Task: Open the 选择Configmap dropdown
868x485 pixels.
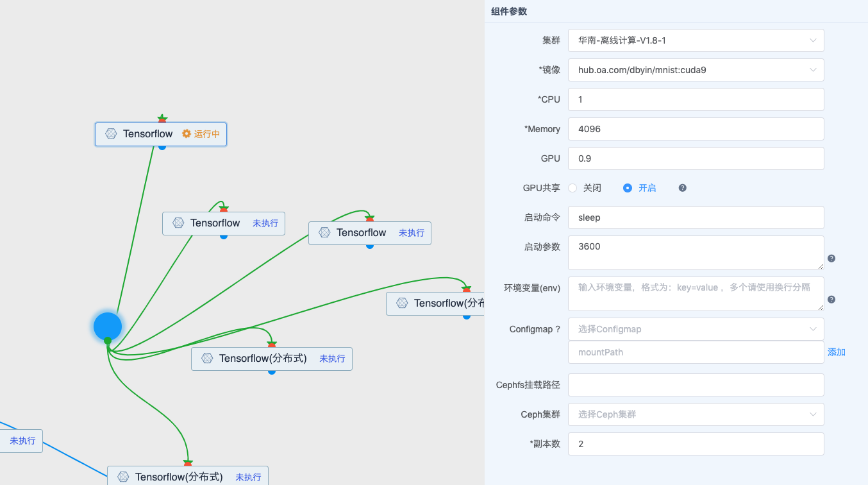Action: [696, 329]
